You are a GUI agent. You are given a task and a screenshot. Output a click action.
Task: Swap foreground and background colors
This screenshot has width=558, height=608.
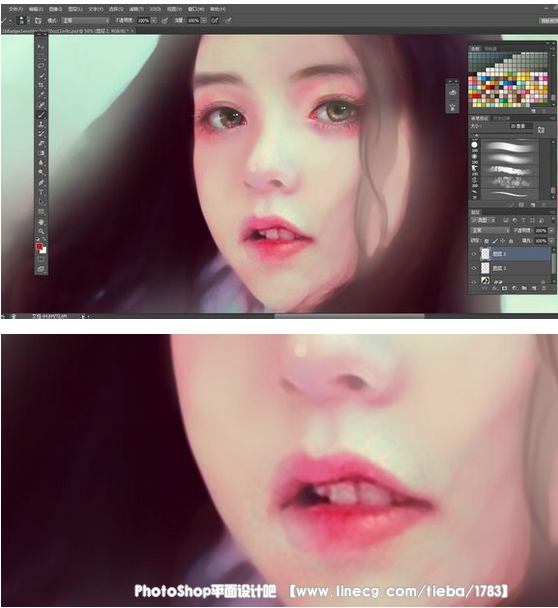click(x=44, y=239)
